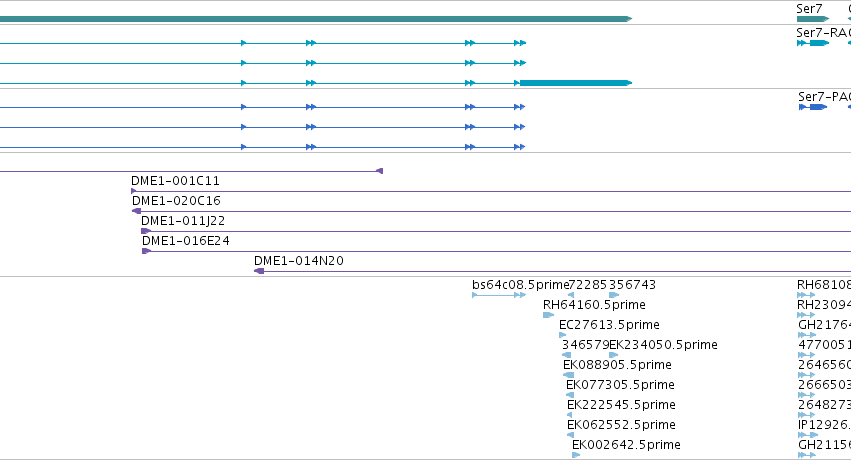Select the EK077305.5prime arrow glyph
851x460 pixels.
coord(570,395)
